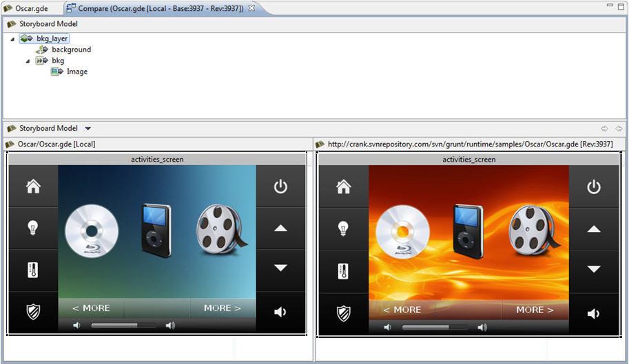629x364 pixels.
Task: Click the < MORE button in right preview
Action: click(x=402, y=310)
